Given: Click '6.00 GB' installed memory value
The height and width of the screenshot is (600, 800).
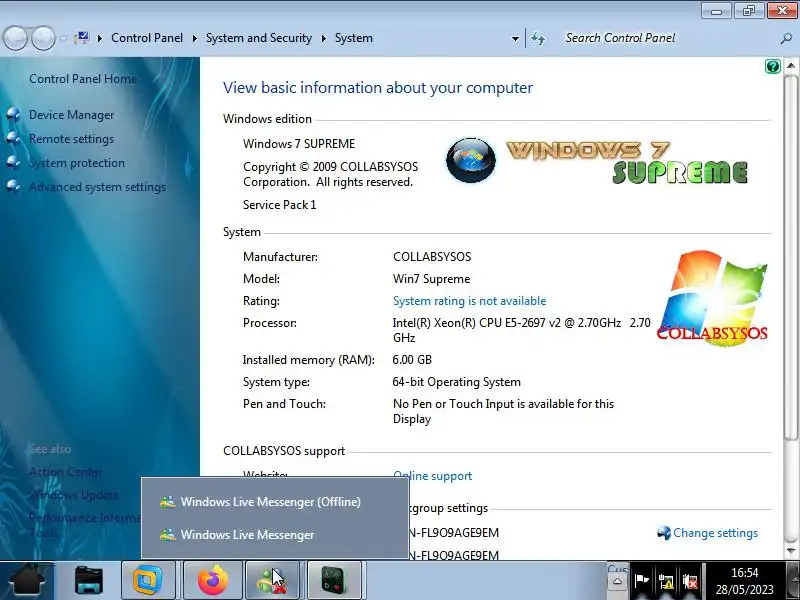Looking at the screenshot, I should click(412, 360).
